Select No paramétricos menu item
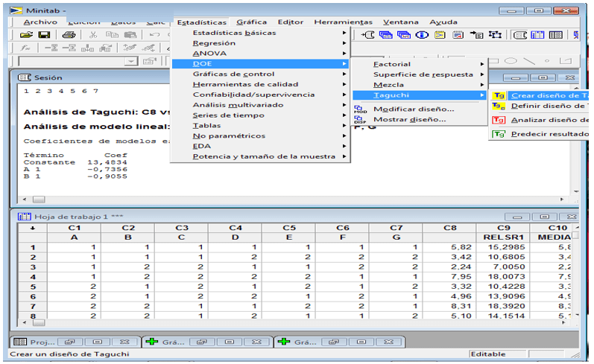594x364 pixels. point(261,135)
